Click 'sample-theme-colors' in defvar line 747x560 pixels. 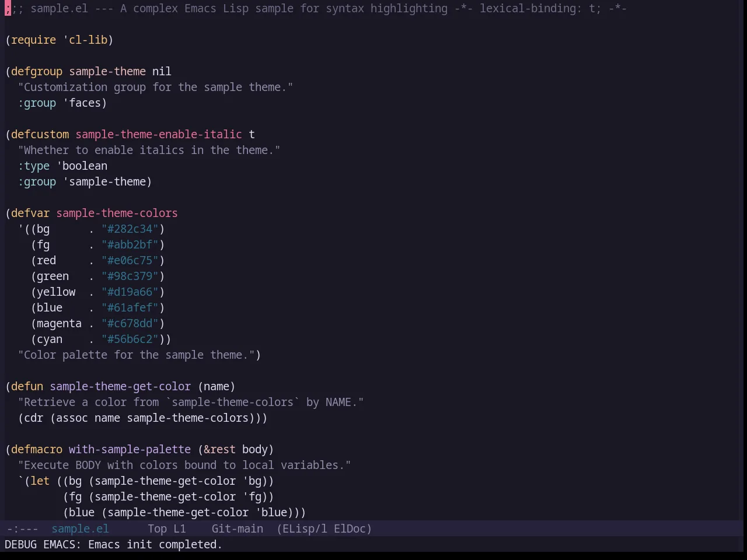click(x=117, y=213)
